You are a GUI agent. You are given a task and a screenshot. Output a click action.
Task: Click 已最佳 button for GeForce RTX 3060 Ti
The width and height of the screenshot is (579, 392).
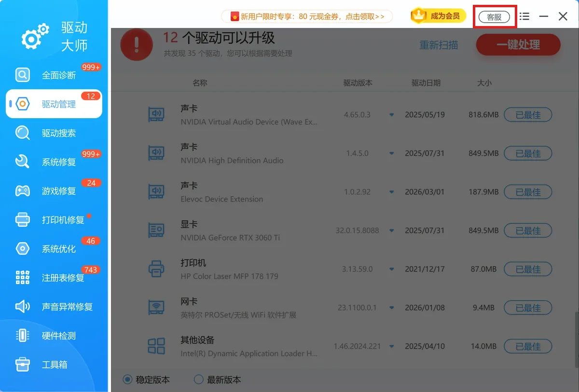[528, 230]
